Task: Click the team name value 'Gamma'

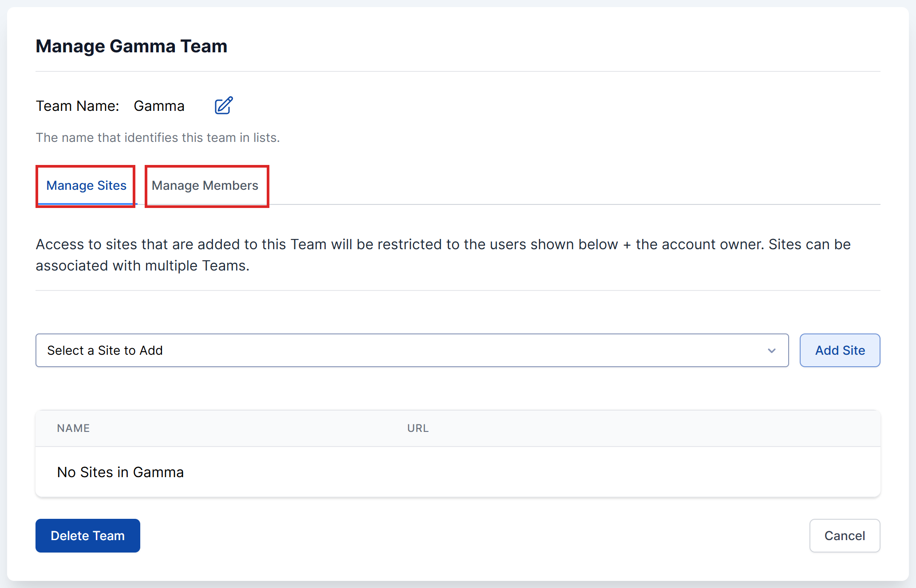Action: click(x=159, y=106)
